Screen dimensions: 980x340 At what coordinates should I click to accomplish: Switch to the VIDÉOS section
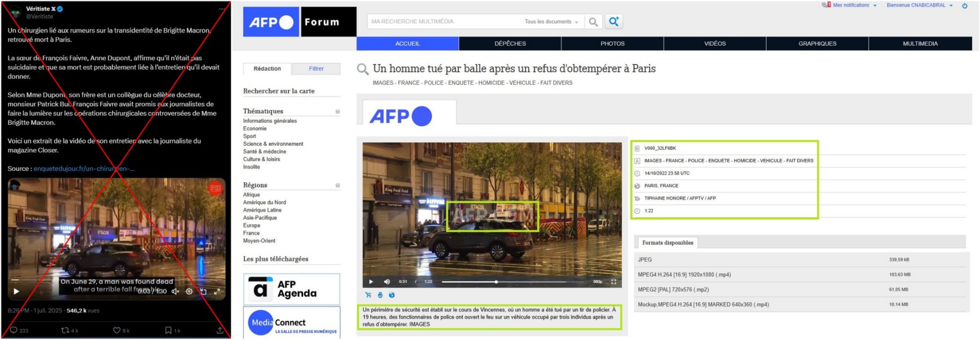pos(715,43)
